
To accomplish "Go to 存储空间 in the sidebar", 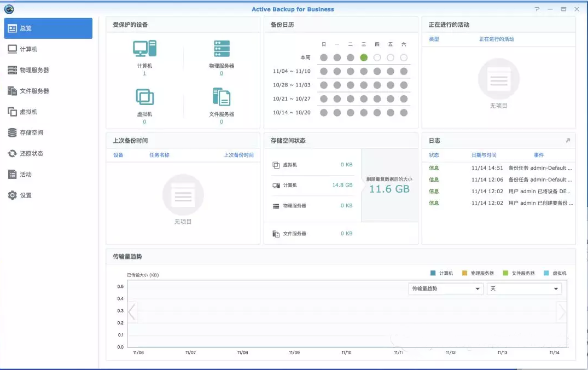I will [x=31, y=133].
